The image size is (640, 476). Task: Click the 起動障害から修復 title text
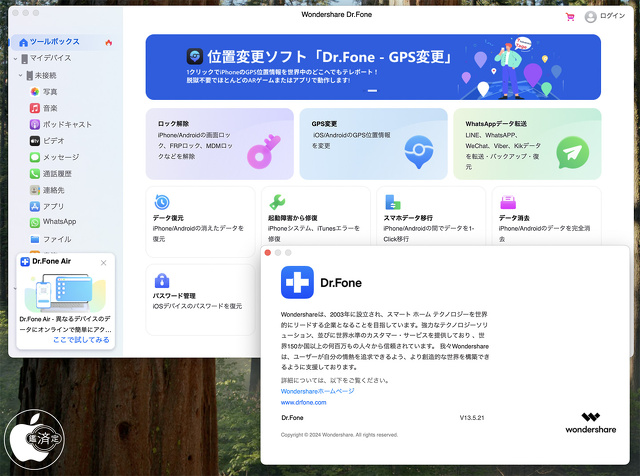(293, 218)
